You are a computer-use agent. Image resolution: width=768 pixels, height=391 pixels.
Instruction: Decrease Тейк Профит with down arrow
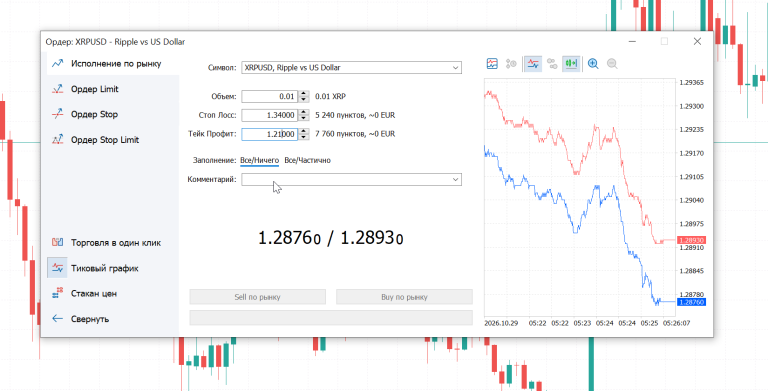tap(304, 137)
